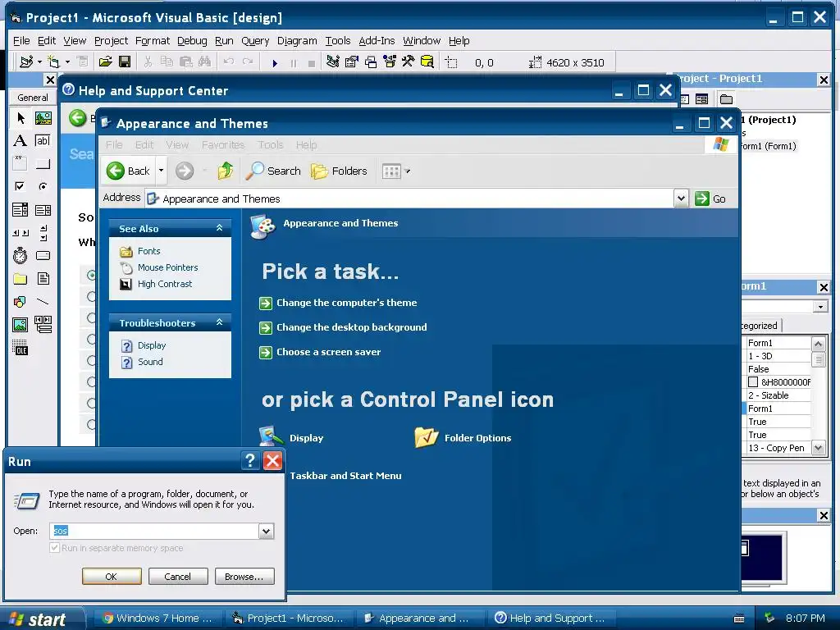Image resolution: width=840 pixels, height=630 pixels.
Task: Click OK in the Run dialog
Action: pos(112,577)
